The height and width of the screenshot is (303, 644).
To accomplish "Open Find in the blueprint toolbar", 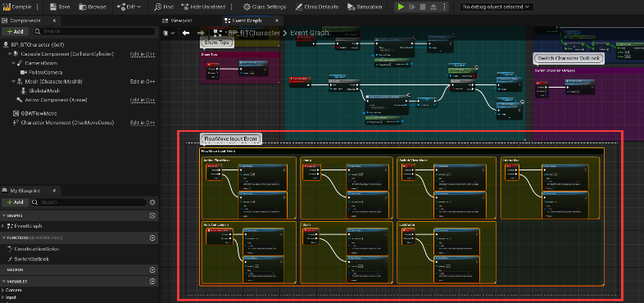I will point(164,7).
